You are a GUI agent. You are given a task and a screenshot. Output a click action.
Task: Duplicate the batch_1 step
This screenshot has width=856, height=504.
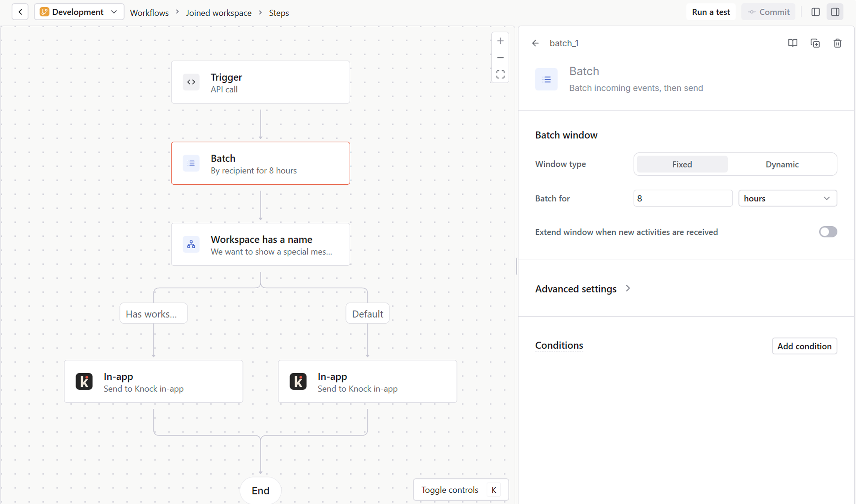click(815, 43)
